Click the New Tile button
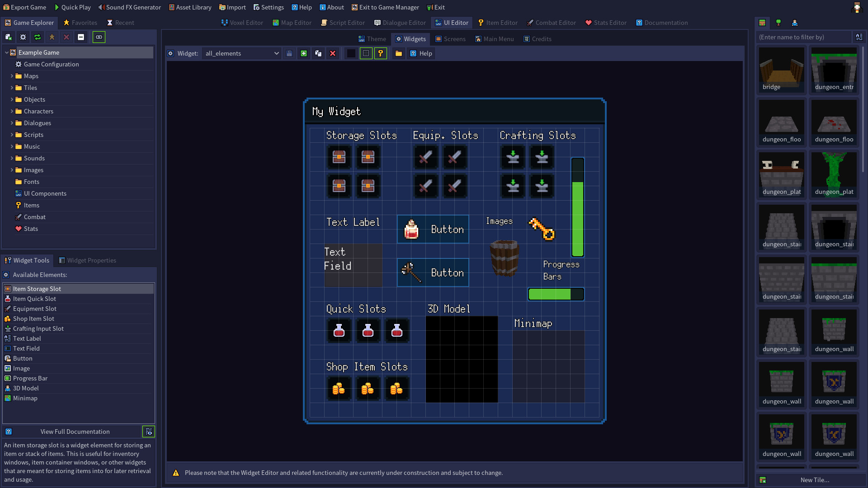 (x=815, y=480)
